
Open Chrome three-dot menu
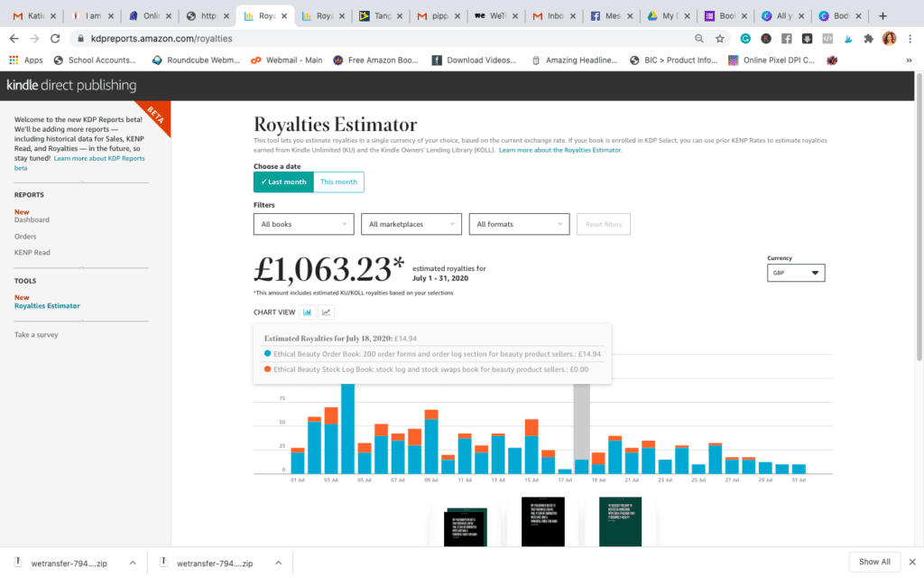tap(910, 38)
